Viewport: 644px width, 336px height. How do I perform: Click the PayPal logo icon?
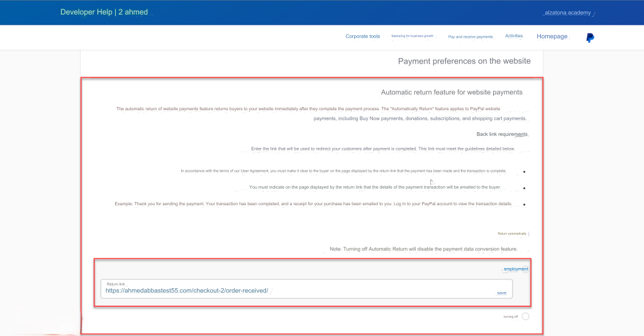[590, 38]
